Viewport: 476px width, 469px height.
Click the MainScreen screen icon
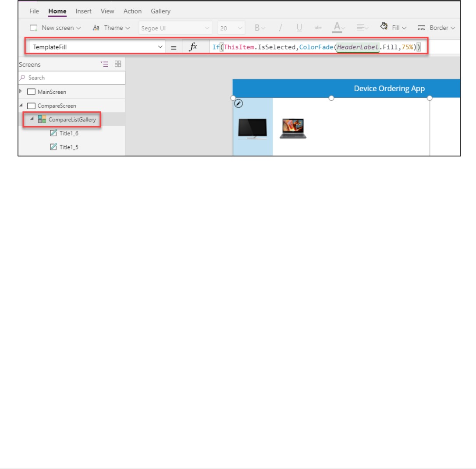point(31,92)
